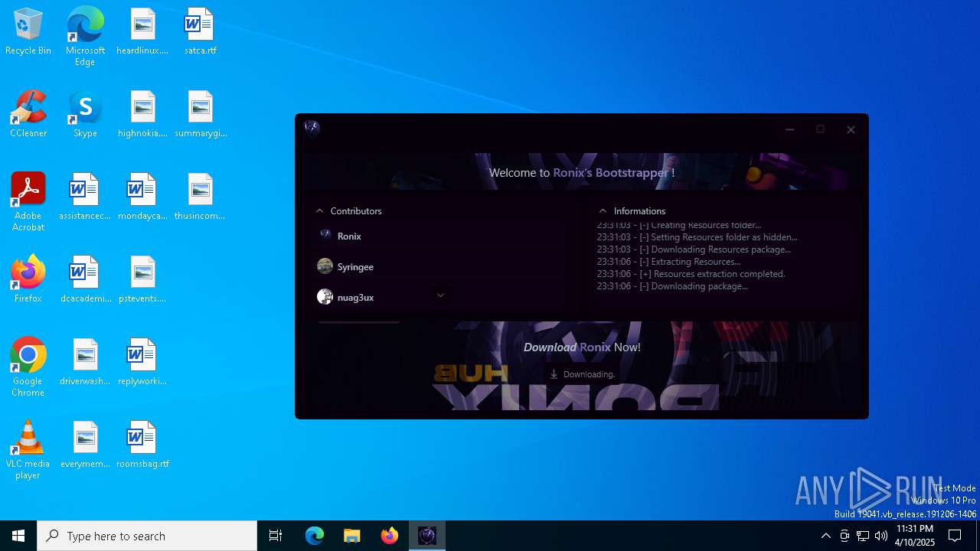Click the Downloading button

pos(582,374)
